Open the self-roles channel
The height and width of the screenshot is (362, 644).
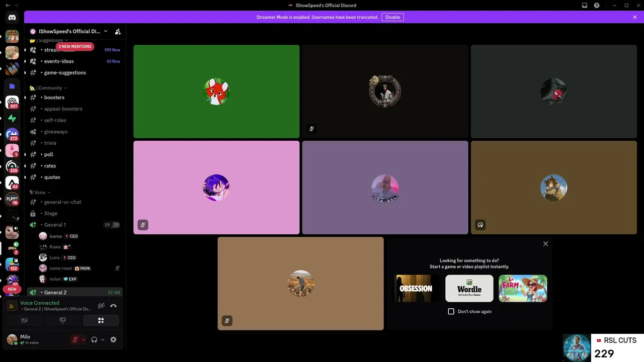[x=75, y=120]
